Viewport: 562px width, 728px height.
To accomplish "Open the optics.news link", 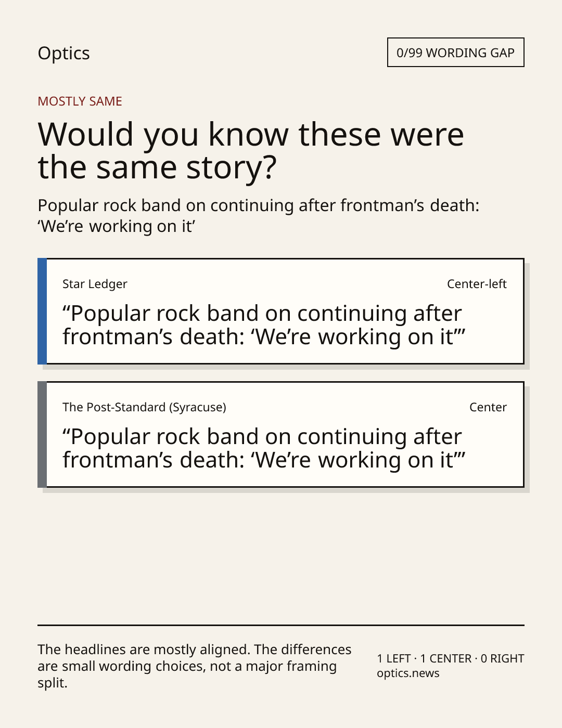I will [408, 673].
